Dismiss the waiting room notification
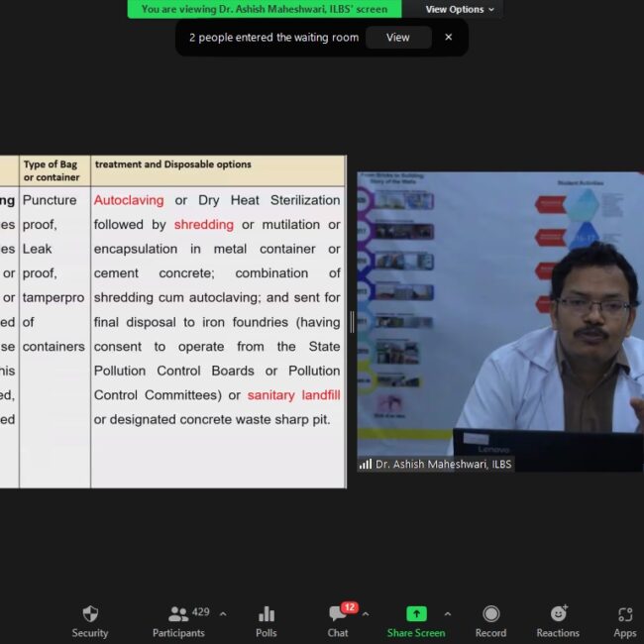Image resolution: width=644 pixels, height=644 pixels. tap(448, 38)
